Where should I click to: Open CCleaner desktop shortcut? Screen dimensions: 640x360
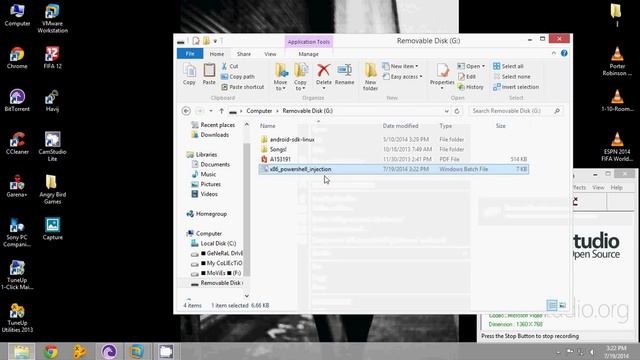(17, 143)
